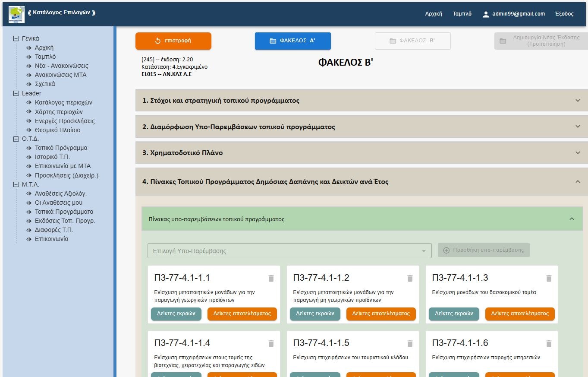588x377 pixels.
Task: Remove Π3-77-4.1-1.3 using its trash icon
Action: (549, 279)
